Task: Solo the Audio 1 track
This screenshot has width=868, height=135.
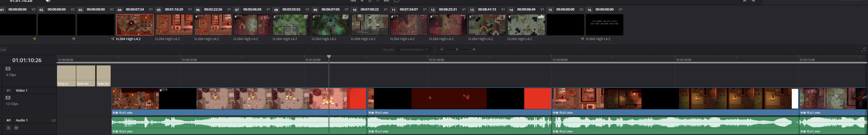Action: [x=8, y=128]
